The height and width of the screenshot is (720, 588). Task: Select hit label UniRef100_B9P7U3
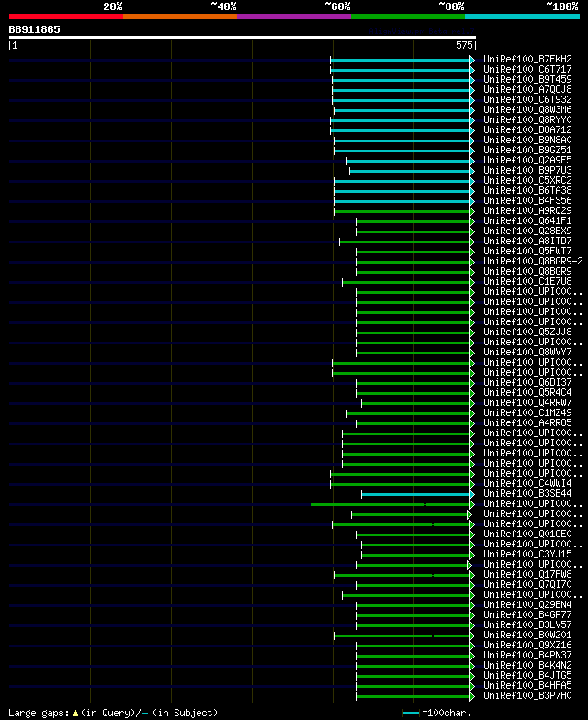point(527,171)
